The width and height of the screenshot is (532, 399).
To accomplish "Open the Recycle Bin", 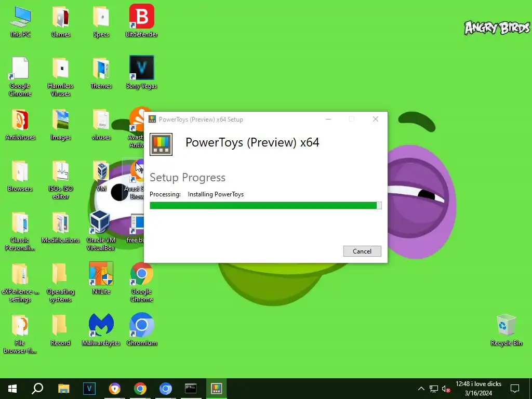I will [x=506, y=330].
